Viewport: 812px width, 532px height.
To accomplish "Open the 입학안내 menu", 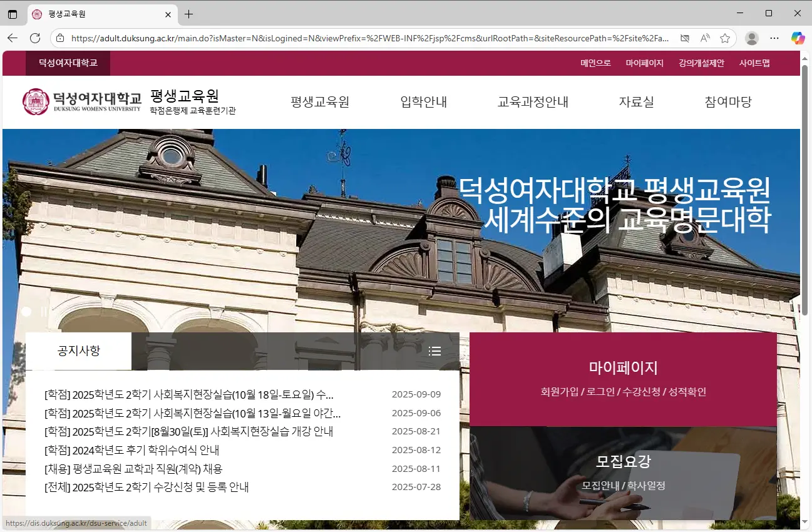I will tap(423, 102).
